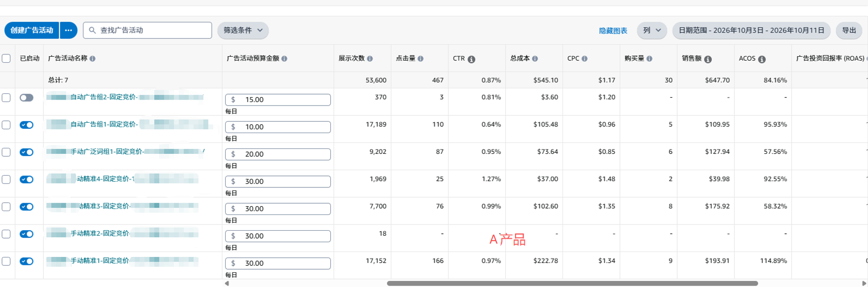Viewport: 868px width, 287px height.
Task: Click the info icon beside ACOS
Action: click(762, 59)
